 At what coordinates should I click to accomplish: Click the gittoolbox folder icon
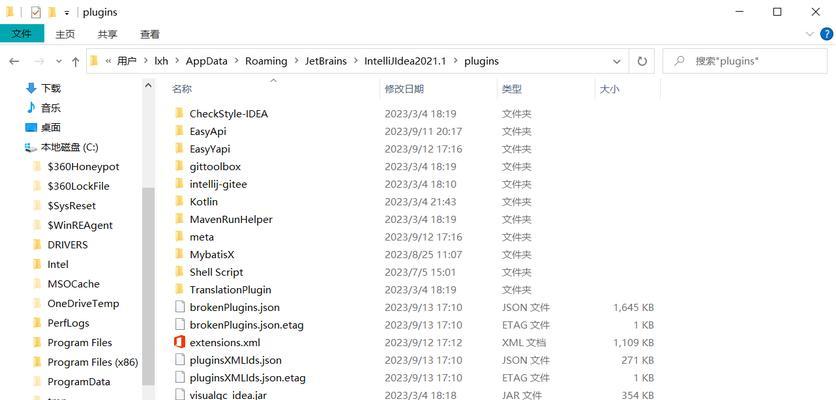point(179,166)
